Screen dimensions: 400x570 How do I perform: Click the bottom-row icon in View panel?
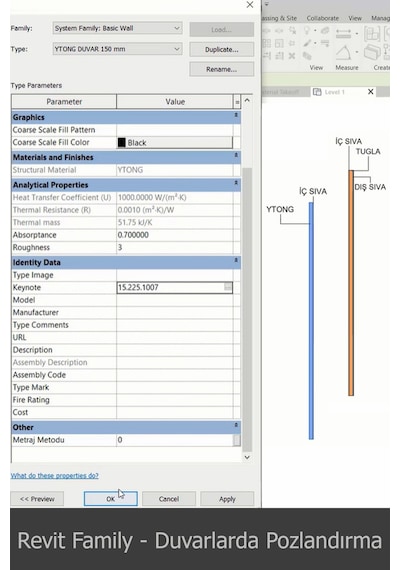point(307,56)
